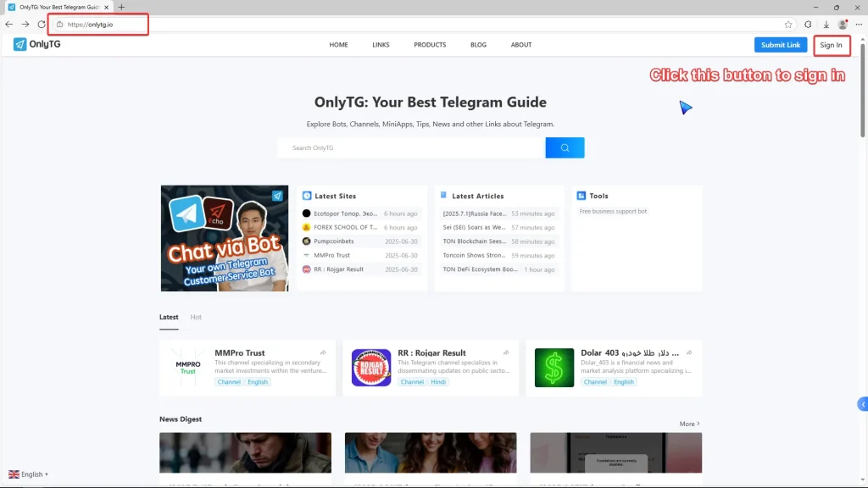Click English tag on Dolar 403 card
Image resolution: width=868 pixels, height=488 pixels.
click(x=623, y=382)
